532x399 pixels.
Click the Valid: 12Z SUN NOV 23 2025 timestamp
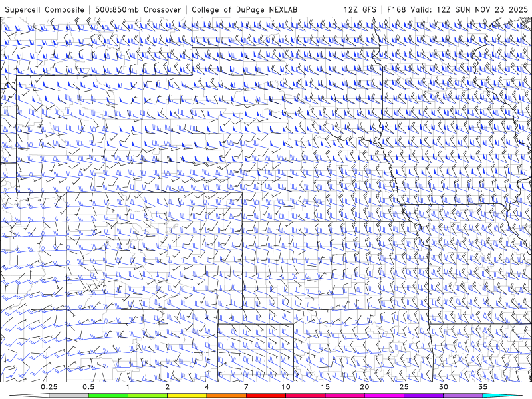tap(469, 9)
